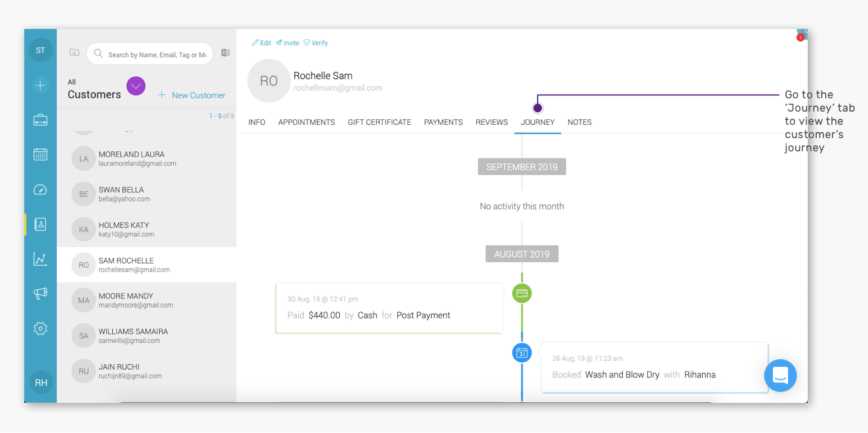Select the Journey tab
The width and height of the screenshot is (868, 433).
(538, 122)
